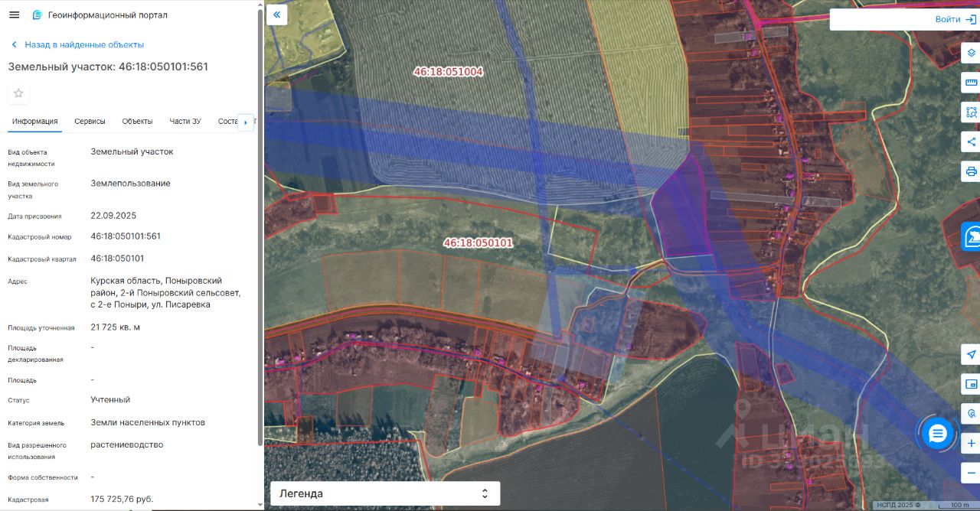980x511 pixels.
Task: Zoom in on the map
Action: [971, 443]
